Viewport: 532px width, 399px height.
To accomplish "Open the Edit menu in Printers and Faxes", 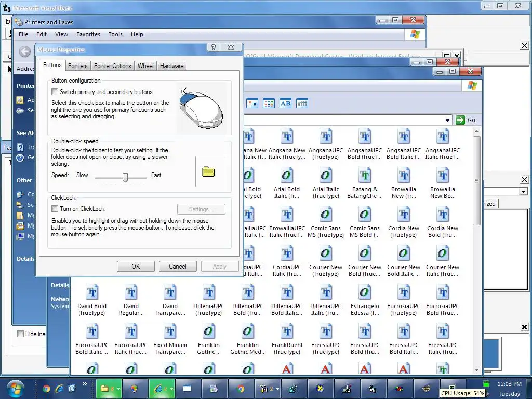I will [x=42, y=34].
